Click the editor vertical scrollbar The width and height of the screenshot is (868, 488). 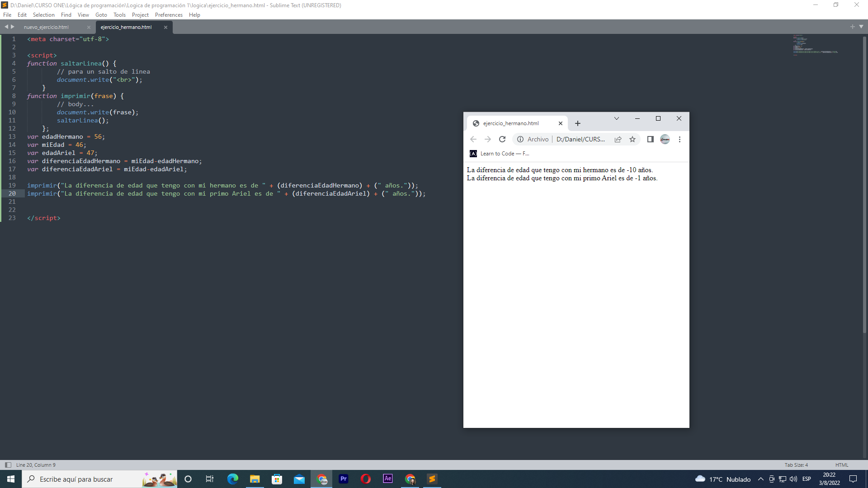tap(864, 184)
